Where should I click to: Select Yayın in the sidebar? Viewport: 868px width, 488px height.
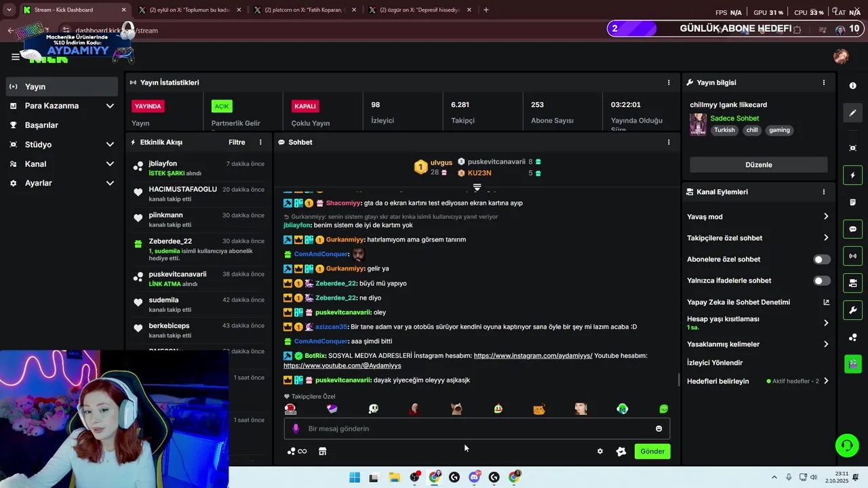tap(62, 87)
